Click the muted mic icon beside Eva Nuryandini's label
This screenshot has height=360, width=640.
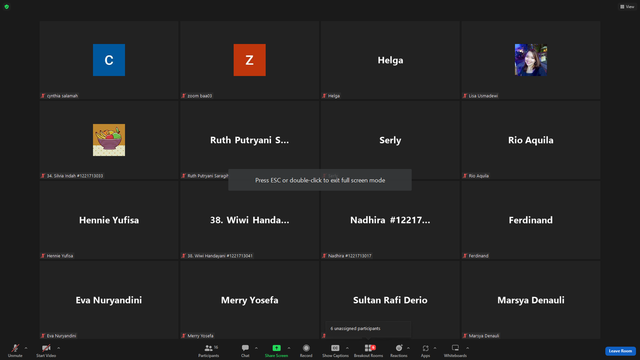tap(43, 336)
